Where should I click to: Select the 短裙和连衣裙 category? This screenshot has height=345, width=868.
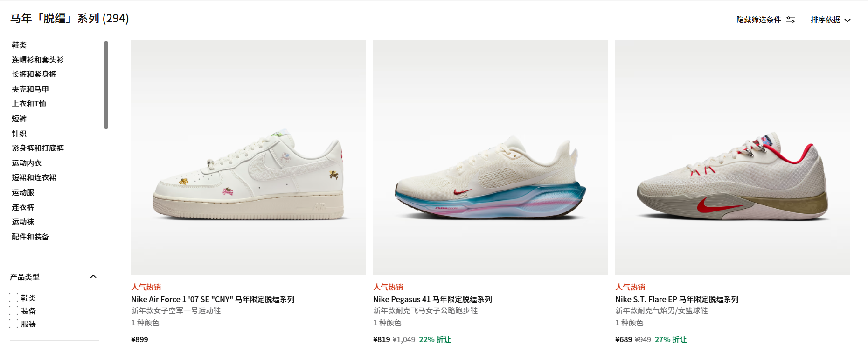point(34,177)
